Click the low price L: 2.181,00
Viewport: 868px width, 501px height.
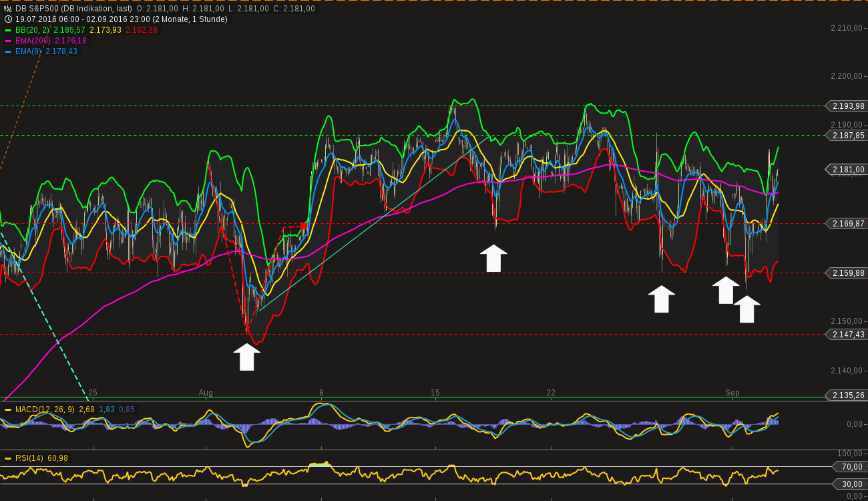point(248,9)
